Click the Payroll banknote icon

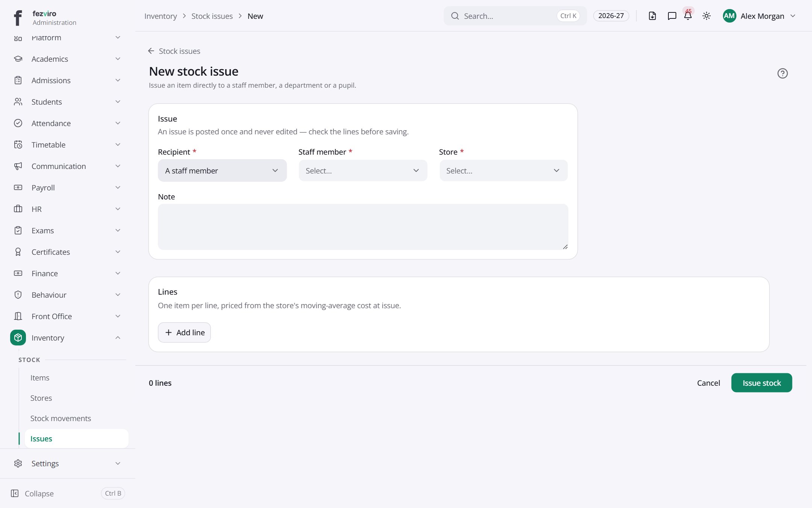click(18, 187)
